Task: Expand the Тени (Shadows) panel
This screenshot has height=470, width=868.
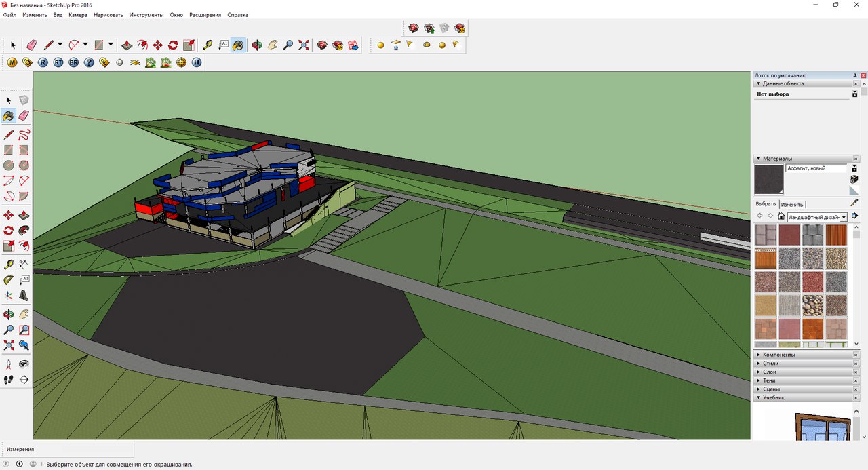Action: point(770,380)
